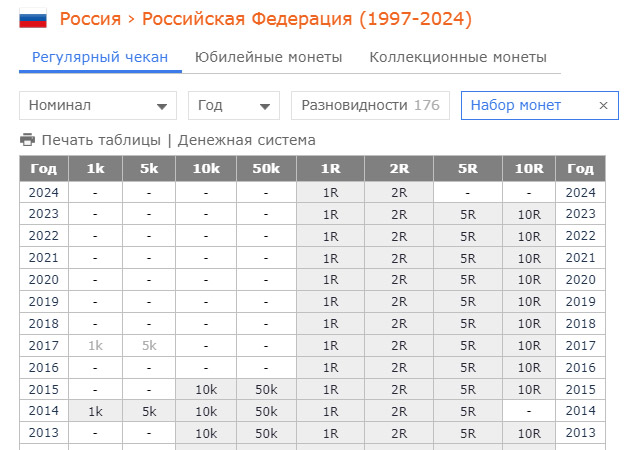Screen dimensions: 638x450
Task: Open the 1R coin for year 2024
Action: 330,192
